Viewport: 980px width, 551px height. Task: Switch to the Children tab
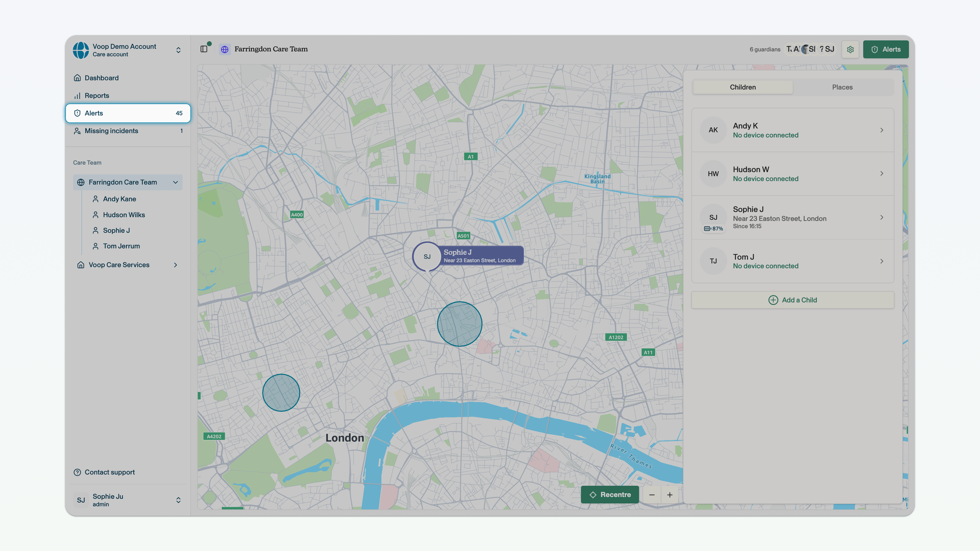click(x=743, y=87)
